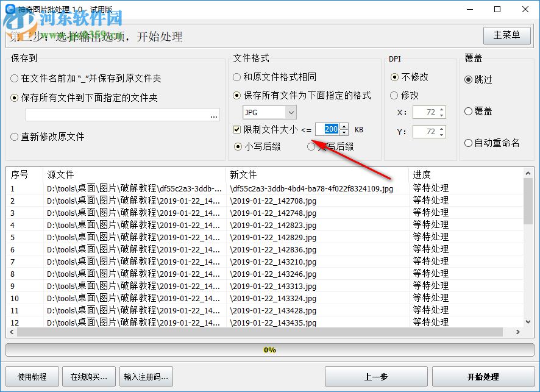This screenshot has height=392, width=540.
Task: Click horizontal scroll left arrow
Action: 12,332
